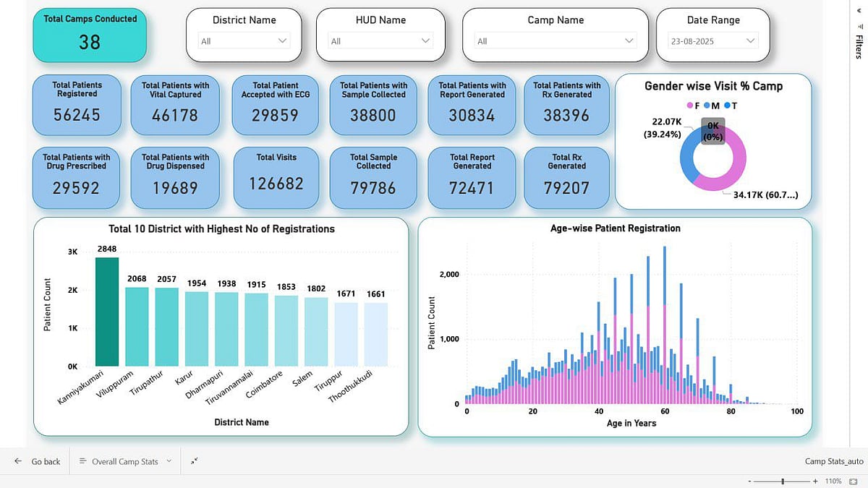Open the Overall Camp Stats page selector

click(126, 461)
